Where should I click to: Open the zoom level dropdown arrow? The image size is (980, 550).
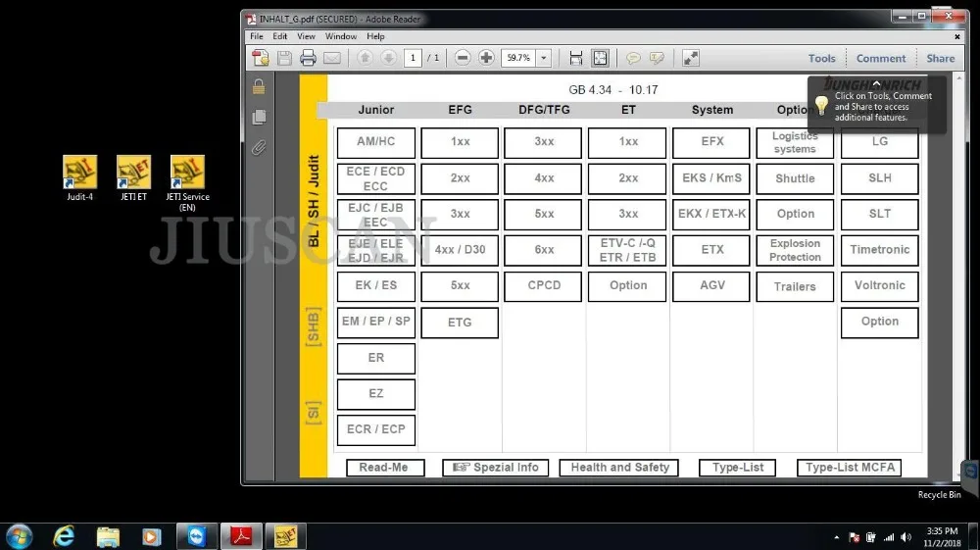(544, 58)
